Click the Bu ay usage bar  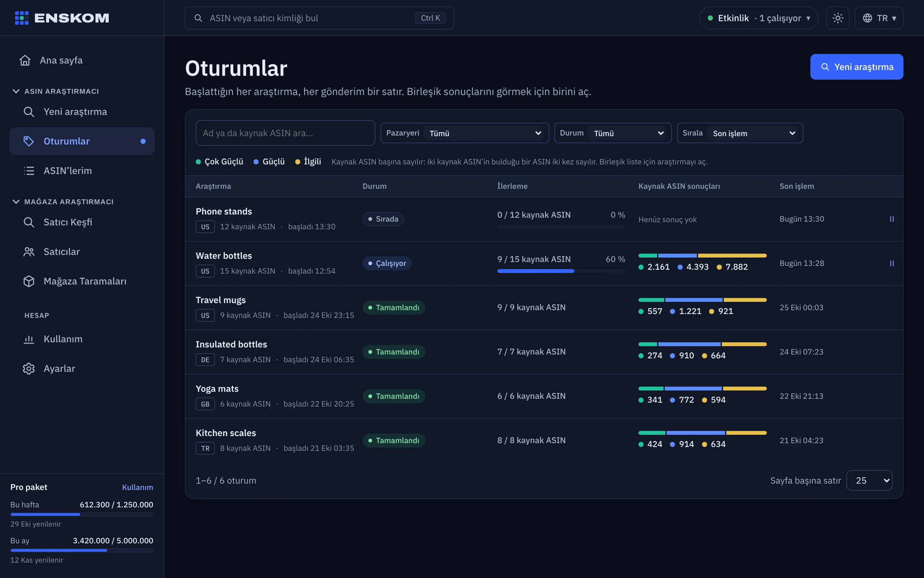click(x=82, y=550)
